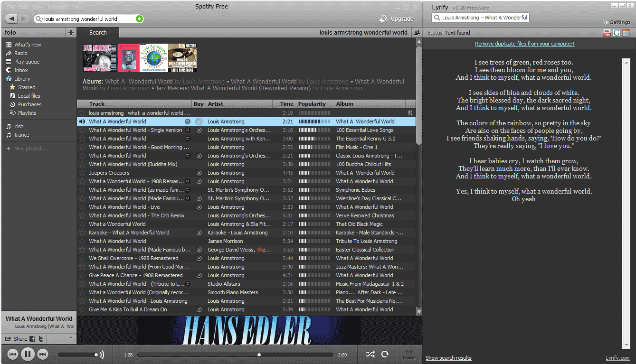Image resolution: width=636 pixels, height=364 pixels.
Task: Buy Jeepers Creepers track
Action: pos(199,173)
